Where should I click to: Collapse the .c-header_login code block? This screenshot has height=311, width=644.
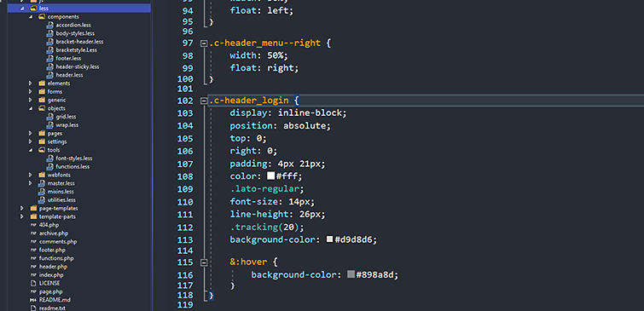coord(204,101)
